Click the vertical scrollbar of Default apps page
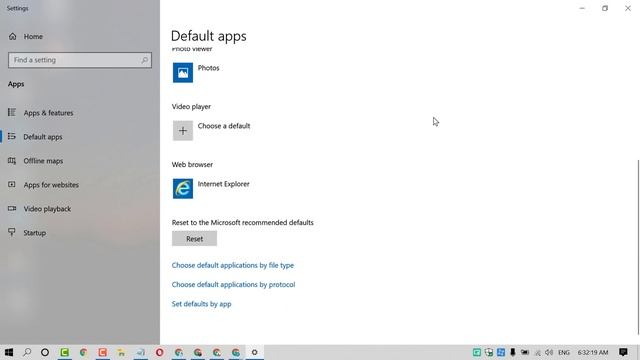Viewport: 640px width, 360px height. tap(638, 247)
